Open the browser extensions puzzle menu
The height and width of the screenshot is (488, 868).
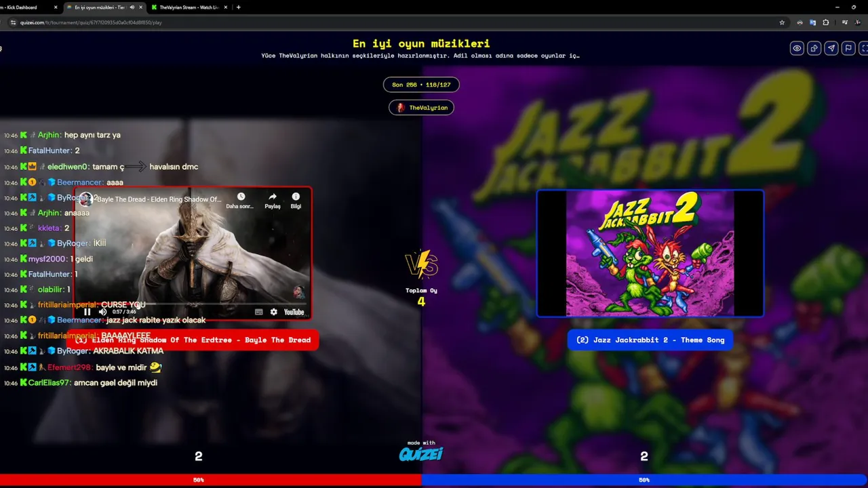click(825, 22)
